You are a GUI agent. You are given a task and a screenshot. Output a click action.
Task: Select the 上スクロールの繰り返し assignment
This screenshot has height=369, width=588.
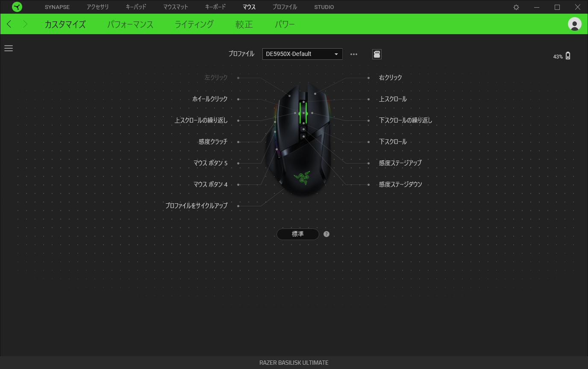point(201,120)
